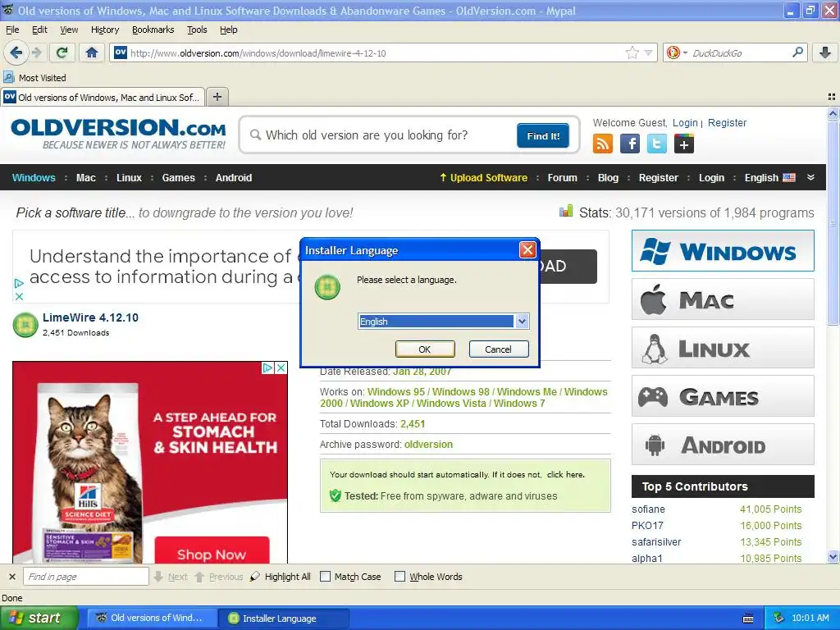Open the URL history dropdown arrow
This screenshot has width=840, height=630.
pos(648,52)
